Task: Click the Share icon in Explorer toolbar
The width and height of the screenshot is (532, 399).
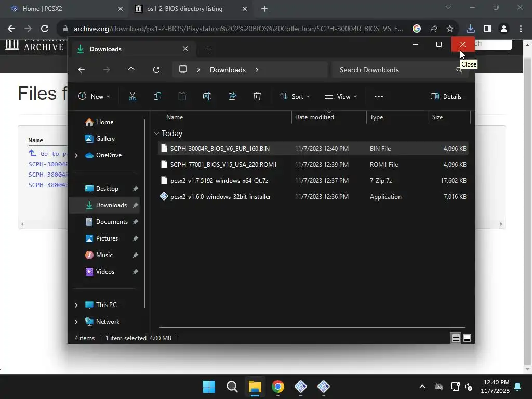Action: coord(232,96)
